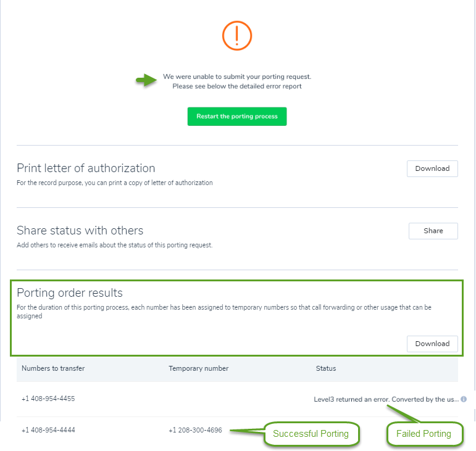Open the Share status dialog
This screenshot has width=476, height=451.
coord(433,231)
